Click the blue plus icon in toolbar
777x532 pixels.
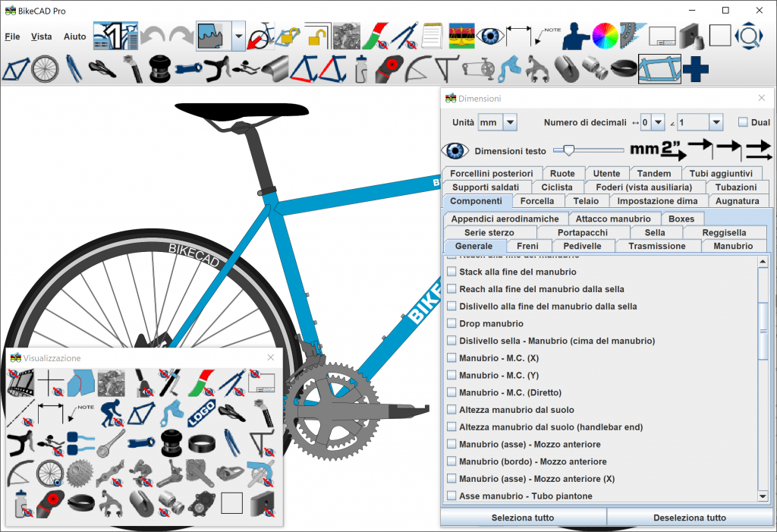coord(695,70)
